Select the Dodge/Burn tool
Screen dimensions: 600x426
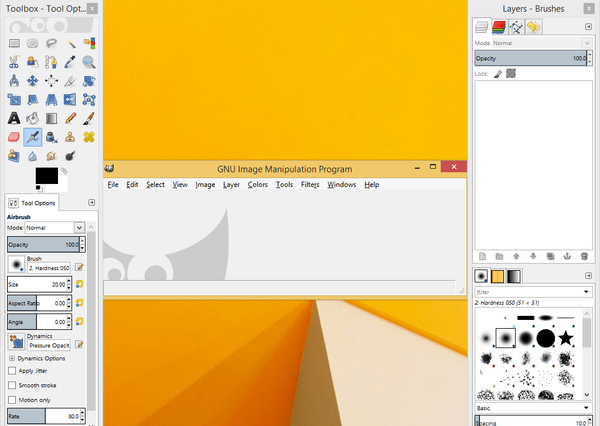tap(70, 156)
